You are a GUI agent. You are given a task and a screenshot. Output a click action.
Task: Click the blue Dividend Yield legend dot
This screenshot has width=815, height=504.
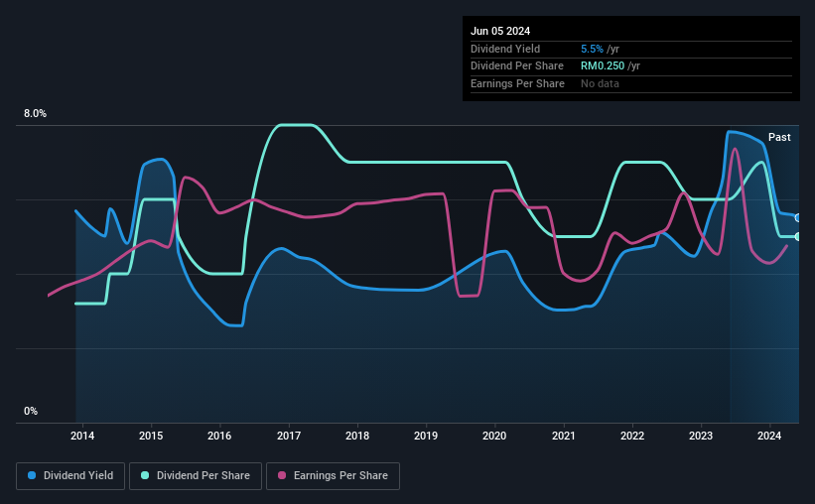click(x=32, y=475)
